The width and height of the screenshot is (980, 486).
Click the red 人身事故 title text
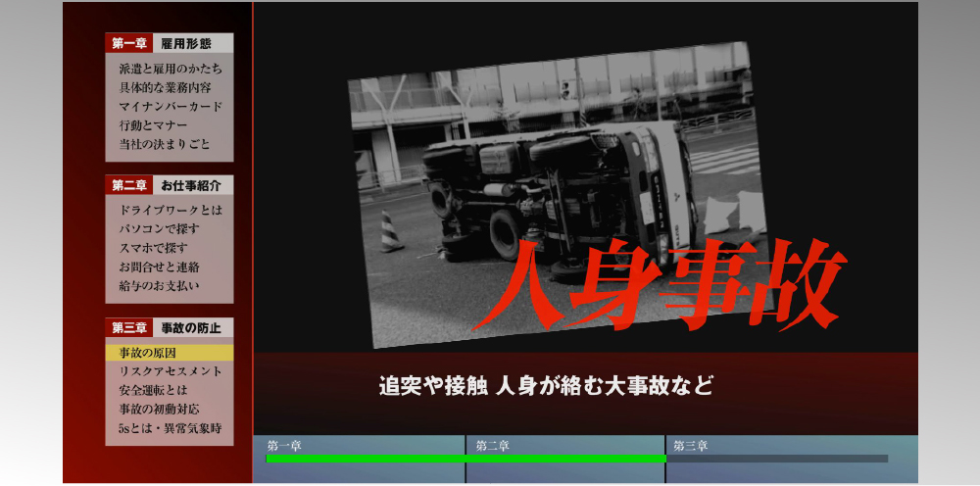point(660,284)
